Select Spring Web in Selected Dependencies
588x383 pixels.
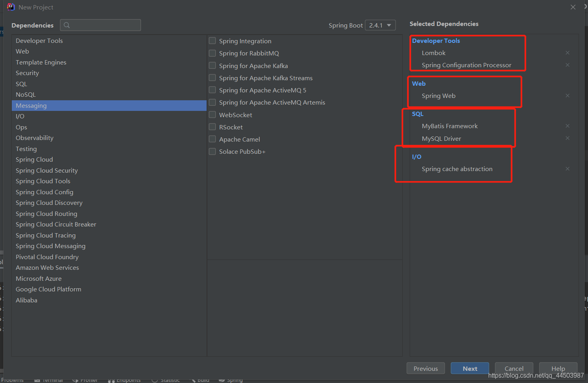coord(438,96)
